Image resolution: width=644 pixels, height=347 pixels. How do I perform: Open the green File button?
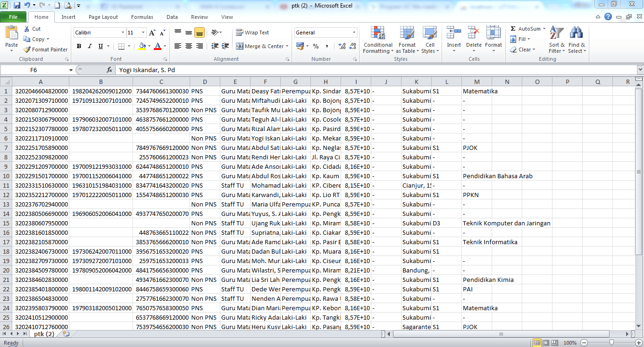tap(13, 17)
